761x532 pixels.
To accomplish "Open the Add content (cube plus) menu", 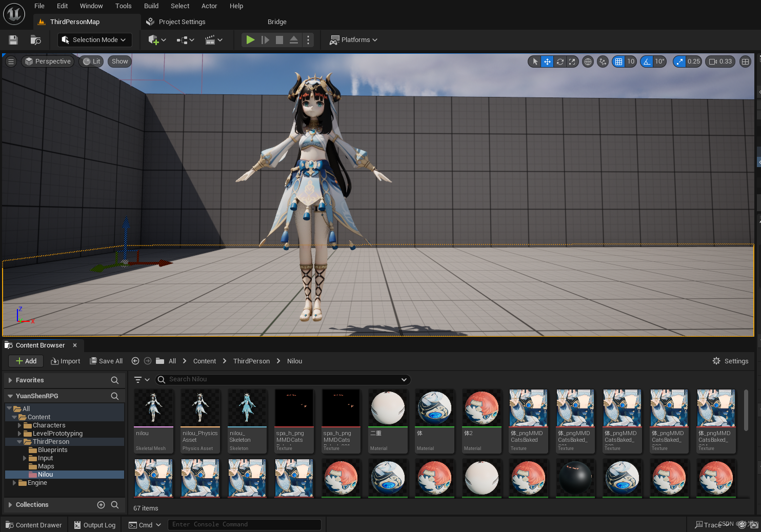I will click(156, 40).
